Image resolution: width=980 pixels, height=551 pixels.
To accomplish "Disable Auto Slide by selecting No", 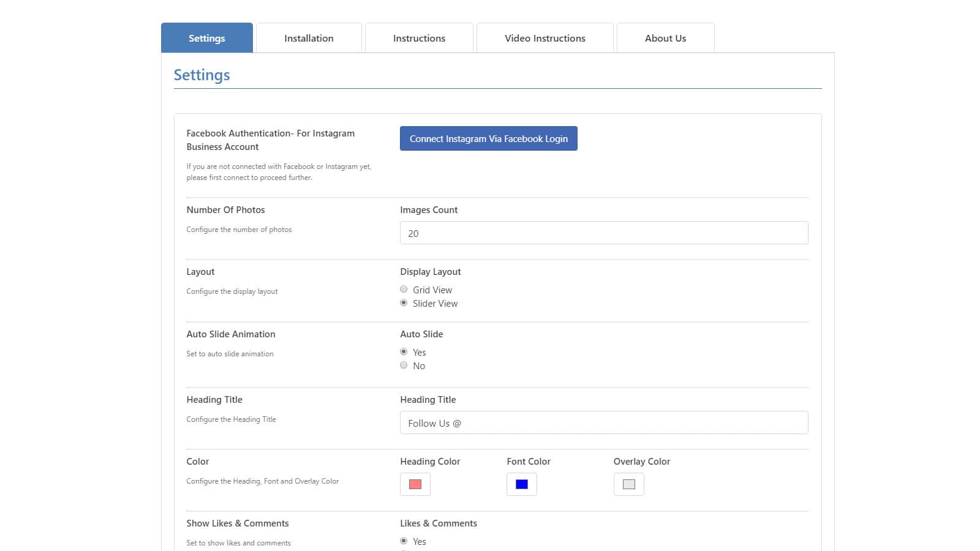I will pos(404,365).
